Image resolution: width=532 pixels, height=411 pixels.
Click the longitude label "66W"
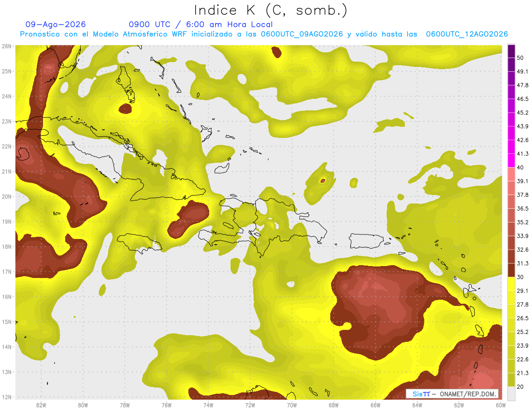(x=375, y=405)
